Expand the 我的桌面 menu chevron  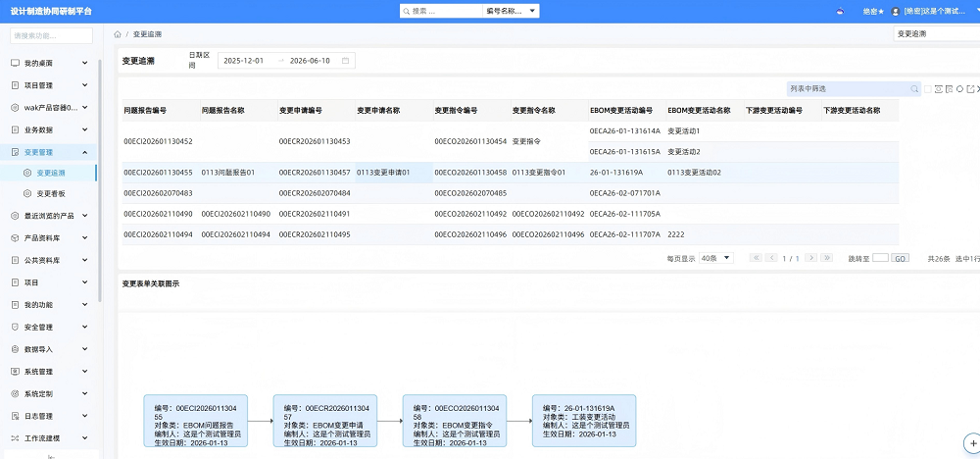click(x=85, y=63)
